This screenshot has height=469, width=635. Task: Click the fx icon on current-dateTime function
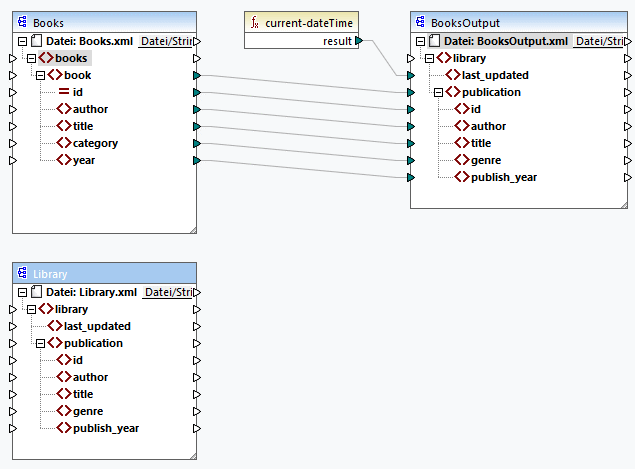255,22
